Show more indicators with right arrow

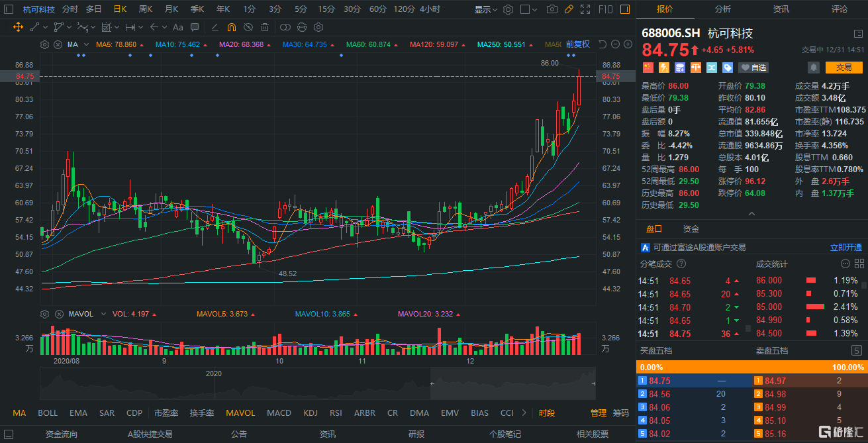coord(524,413)
